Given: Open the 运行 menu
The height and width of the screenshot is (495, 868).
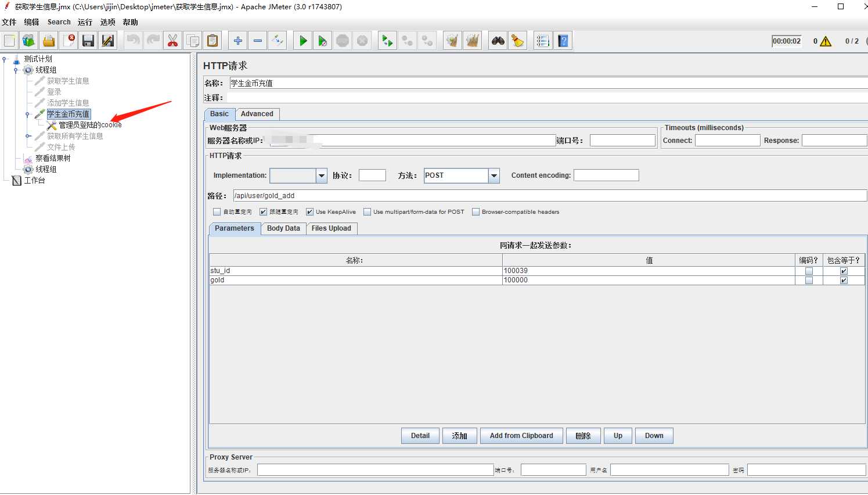Looking at the screenshot, I should tap(85, 22).
